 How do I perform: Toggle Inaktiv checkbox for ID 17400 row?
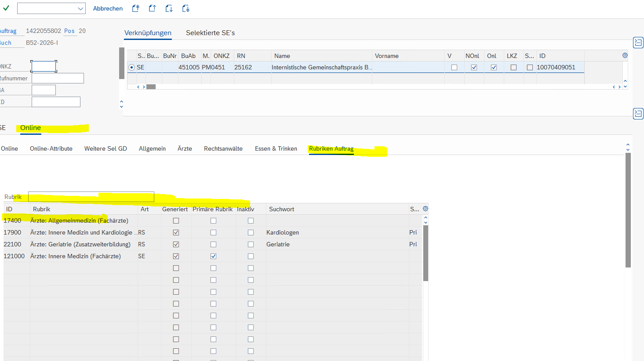[251, 220]
